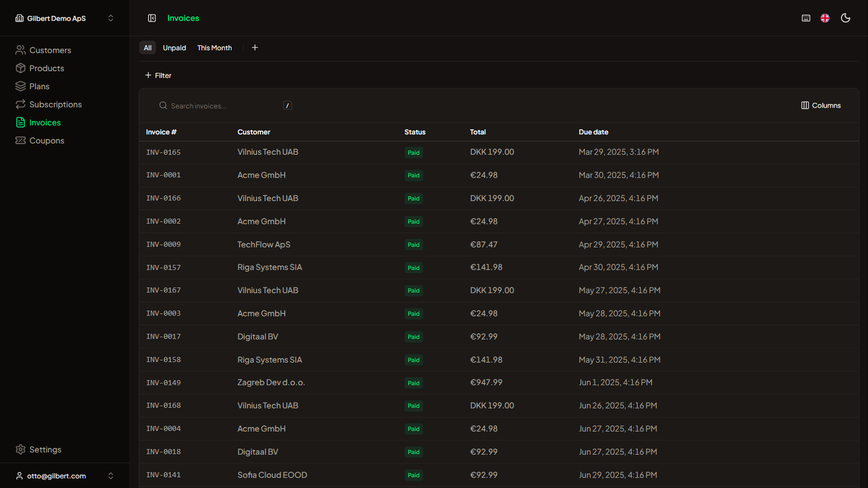Open Settings via the gear icon
868x488 pixels.
point(21,449)
